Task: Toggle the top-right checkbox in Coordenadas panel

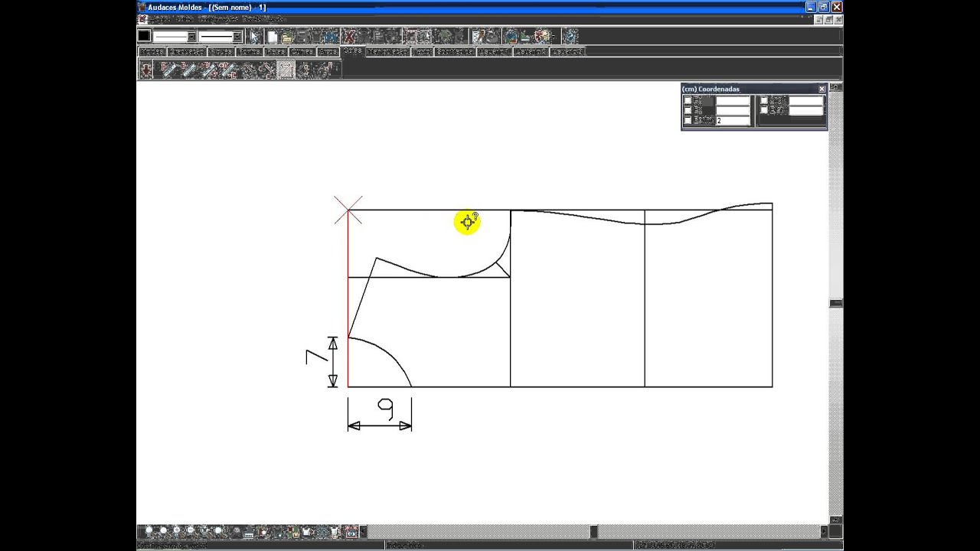Action: coord(764,100)
